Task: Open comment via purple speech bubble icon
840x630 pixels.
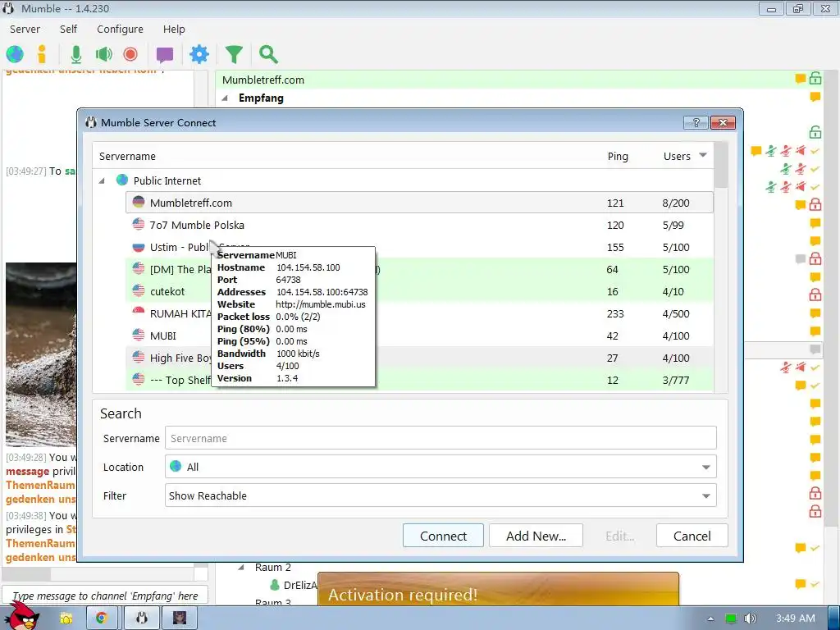Action: tap(164, 55)
